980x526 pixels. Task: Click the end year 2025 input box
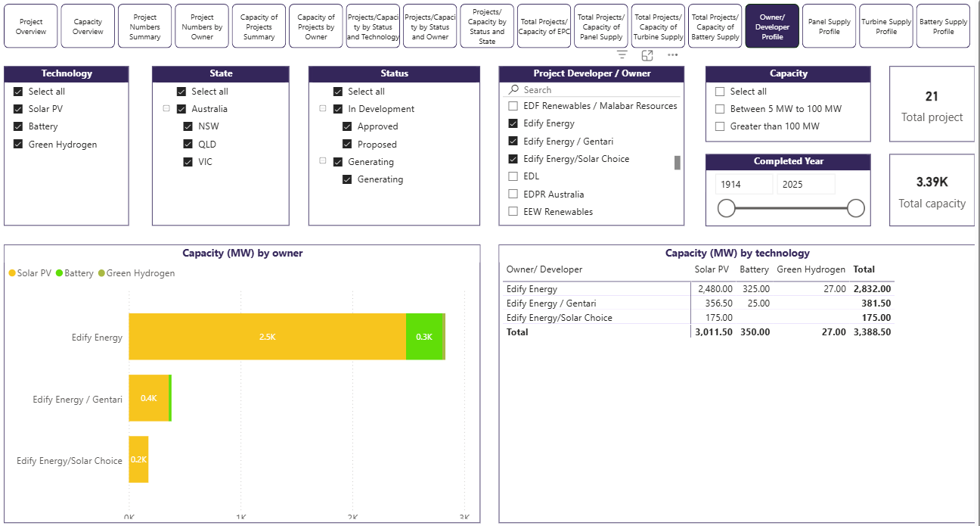pos(805,184)
